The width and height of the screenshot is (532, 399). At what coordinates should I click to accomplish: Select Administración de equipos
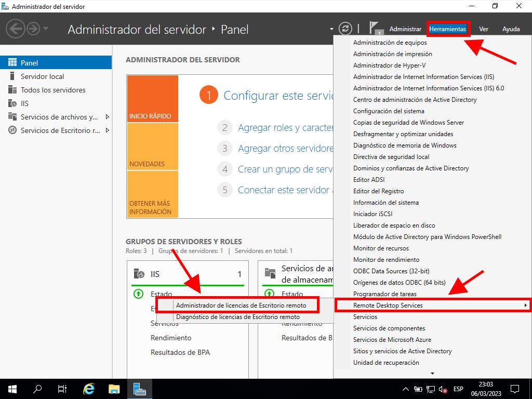click(x=390, y=43)
